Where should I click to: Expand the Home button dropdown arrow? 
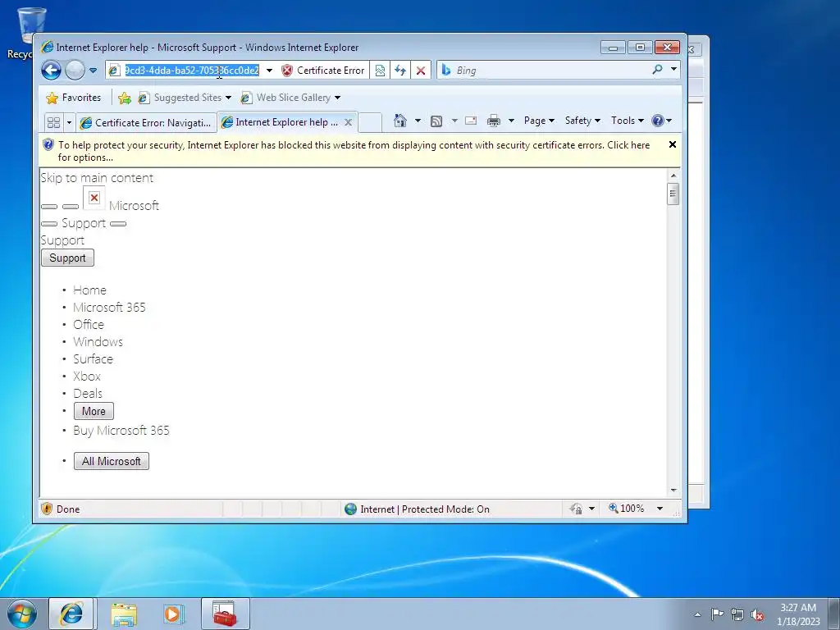coord(418,121)
